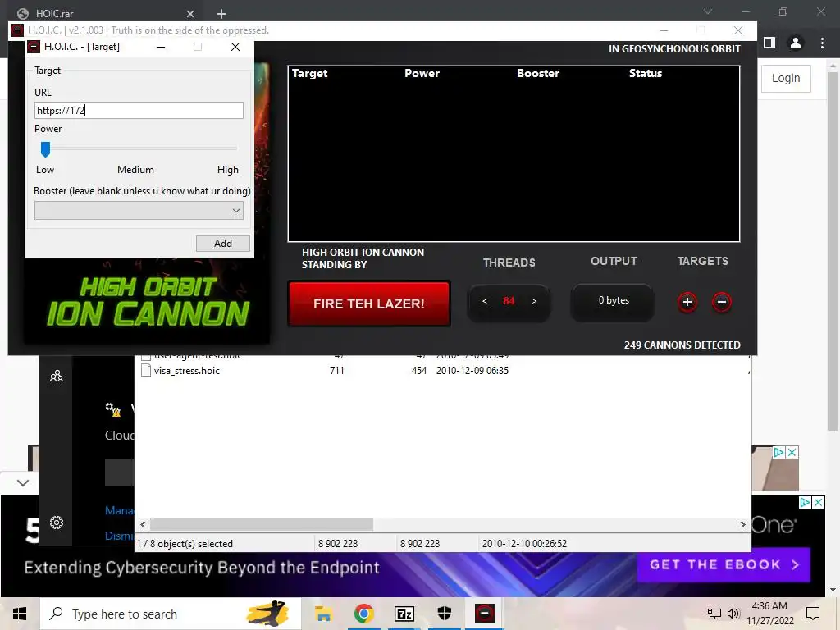Click the Target column header
Screen dimensions: 840x630
click(309, 73)
